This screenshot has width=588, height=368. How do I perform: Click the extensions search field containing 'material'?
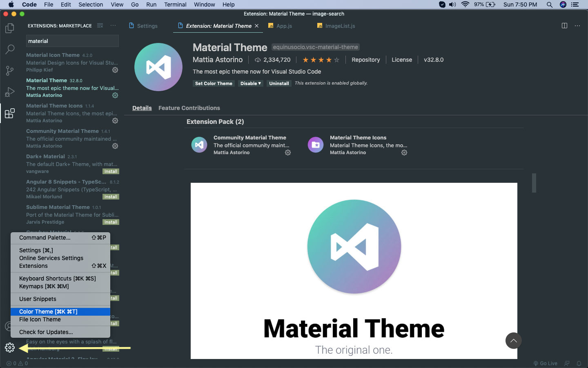pos(72,41)
